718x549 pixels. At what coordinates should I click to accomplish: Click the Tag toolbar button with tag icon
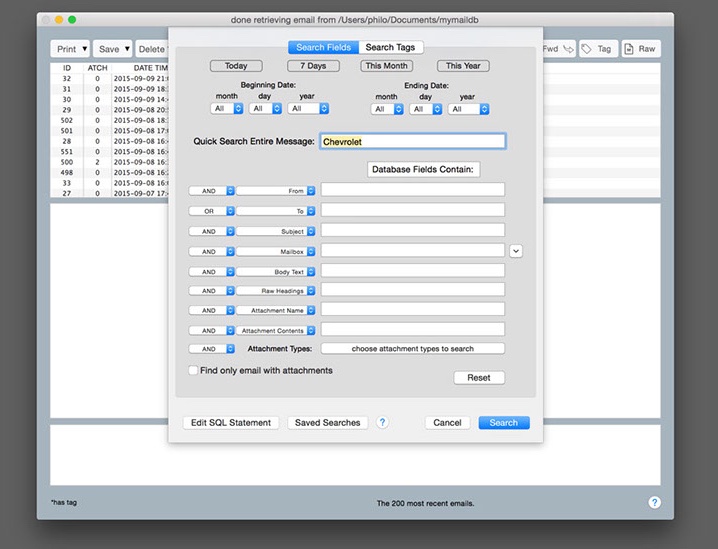(599, 48)
